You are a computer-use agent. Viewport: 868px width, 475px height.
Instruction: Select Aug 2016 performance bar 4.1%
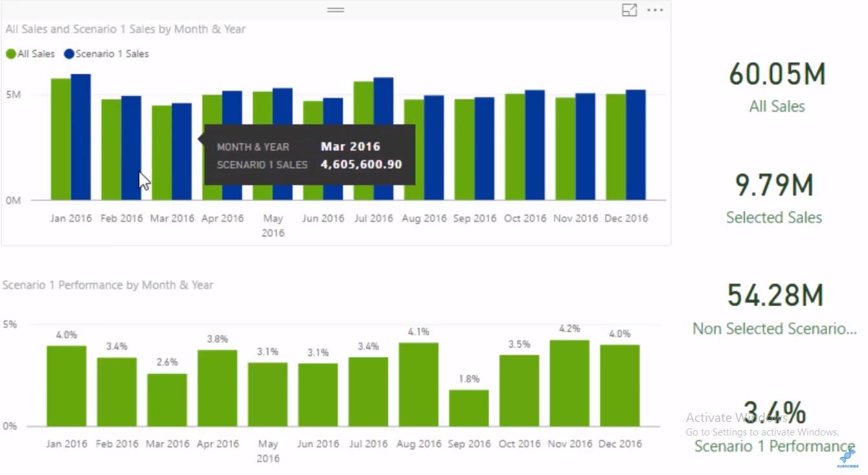click(418, 384)
